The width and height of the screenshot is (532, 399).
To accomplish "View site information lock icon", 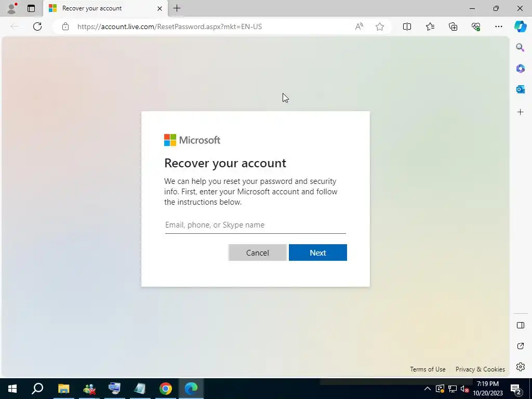I will click(65, 26).
